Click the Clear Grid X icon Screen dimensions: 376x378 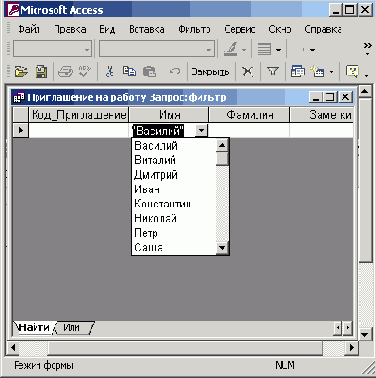pos(247,71)
